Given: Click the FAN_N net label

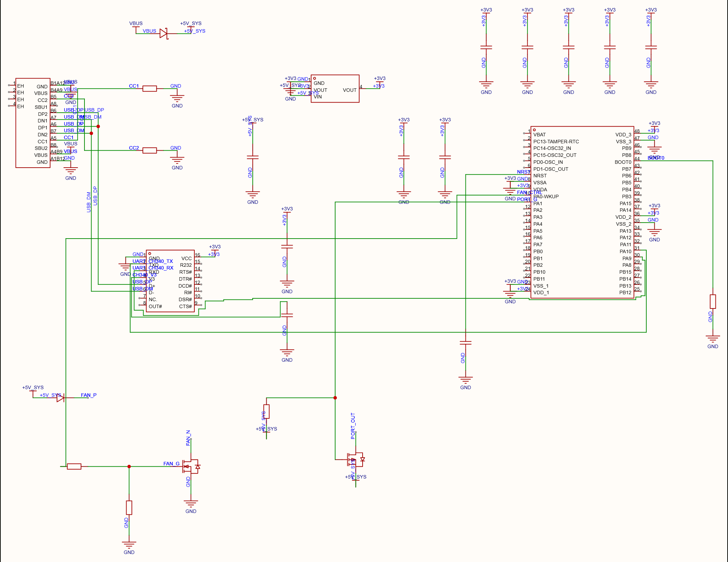Looking at the screenshot, I should 188,438.
